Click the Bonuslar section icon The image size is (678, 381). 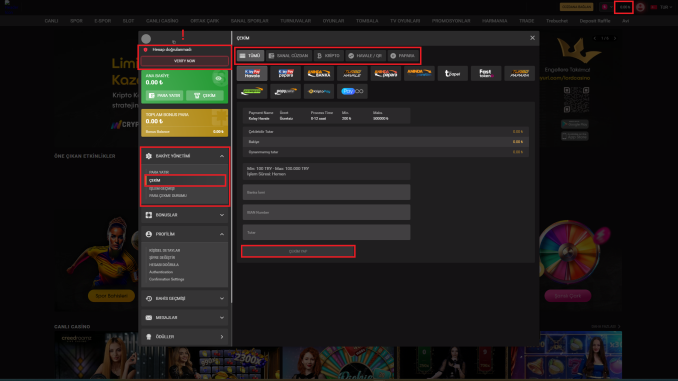point(149,215)
